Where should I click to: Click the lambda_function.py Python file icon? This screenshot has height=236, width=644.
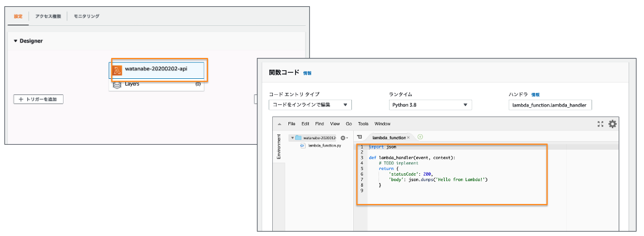303,145
